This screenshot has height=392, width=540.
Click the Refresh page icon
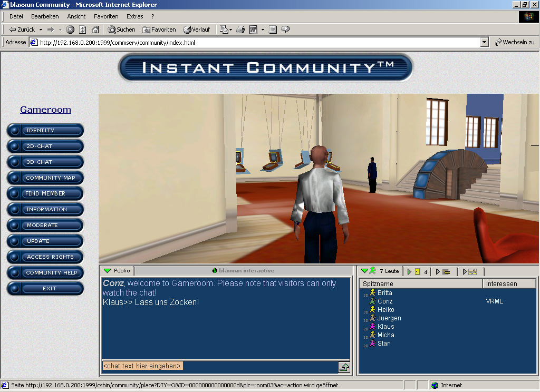[x=83, y=30]
